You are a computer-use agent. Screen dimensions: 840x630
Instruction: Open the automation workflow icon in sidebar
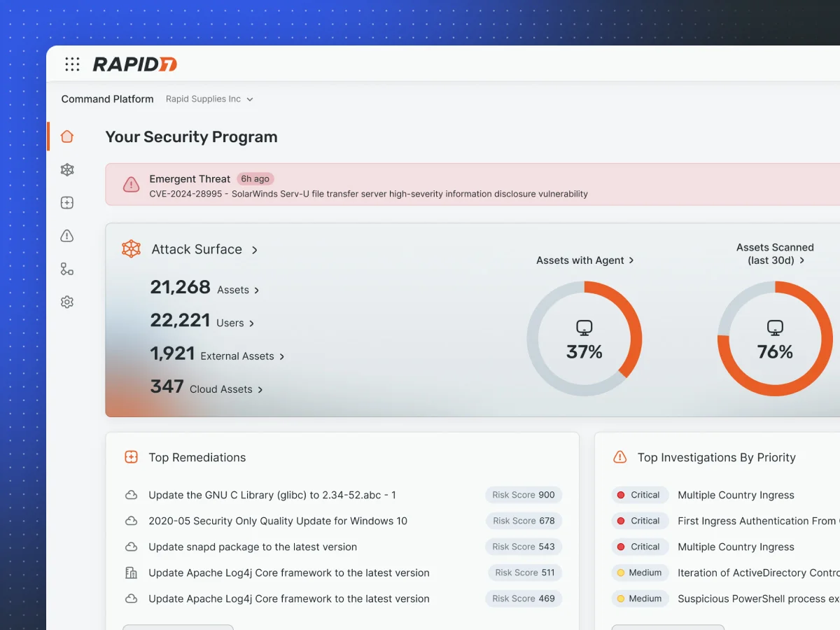click(67, 269)
